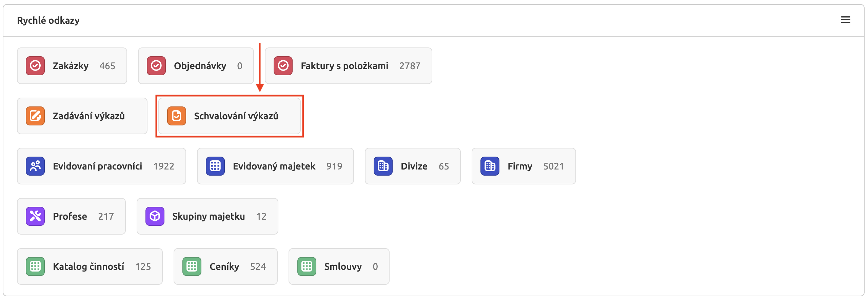Click the Evidovaní pracovníci people icon
The image size is (868, 299).
[x=35, y=166]
